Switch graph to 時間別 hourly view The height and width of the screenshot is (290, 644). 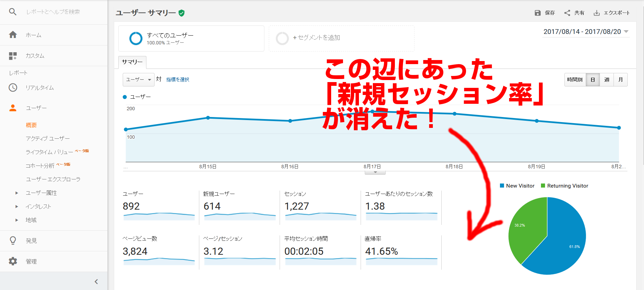tap(575, 80)
